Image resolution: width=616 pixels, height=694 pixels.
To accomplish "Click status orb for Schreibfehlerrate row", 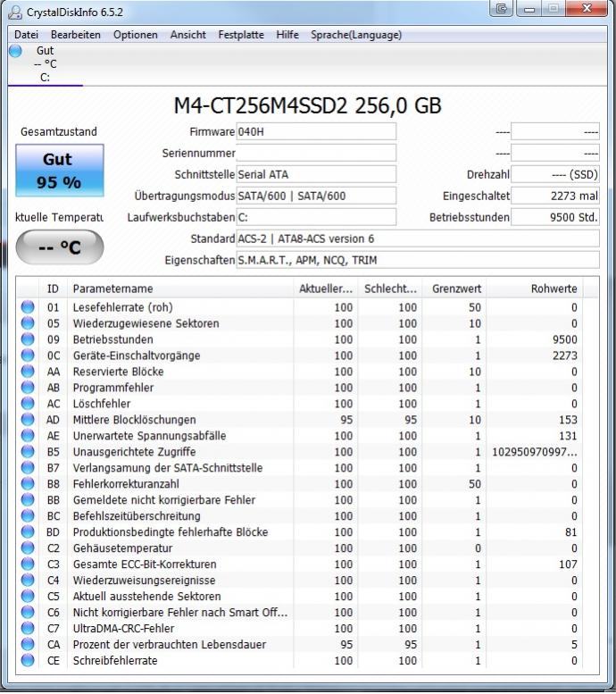I will [28, 660].
